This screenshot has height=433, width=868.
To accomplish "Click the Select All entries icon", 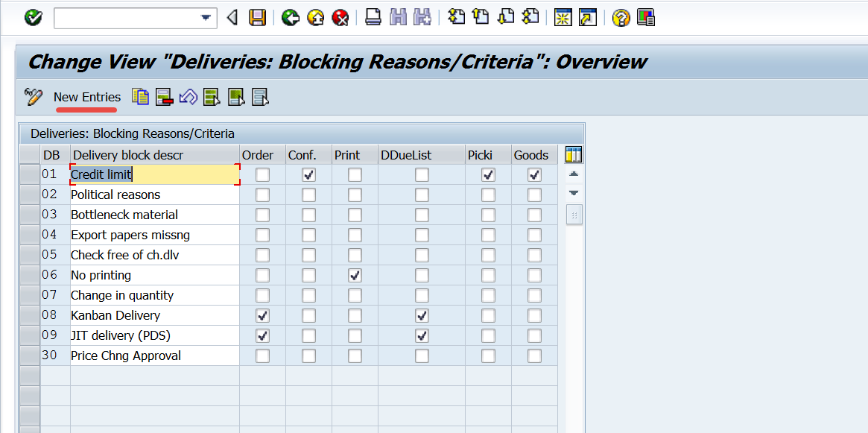I will pyautogui.click(x=212, y=97).
